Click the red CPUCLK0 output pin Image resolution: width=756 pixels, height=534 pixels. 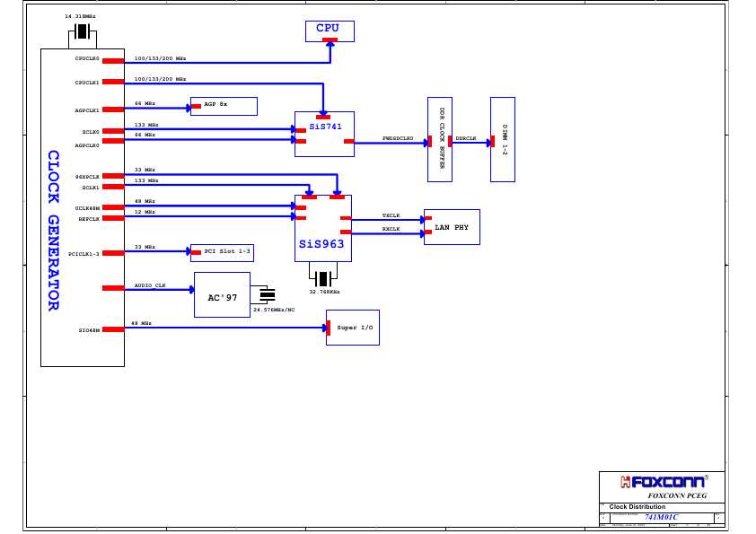pos(113,61)
